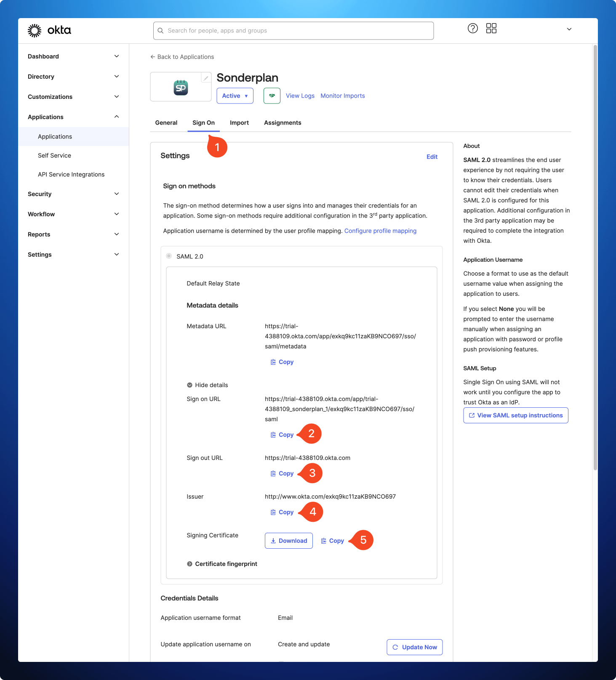Click the Issuer URL http://www.okta.com/exkq9kc11zaKB9NCO697

tap(330, 497)
